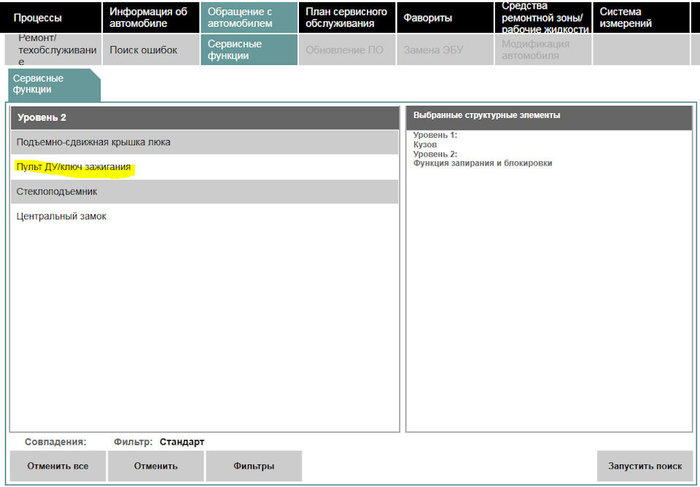Pick Центральный замок from the list
This screenshot has height=487, width=700.
[62, 216]
